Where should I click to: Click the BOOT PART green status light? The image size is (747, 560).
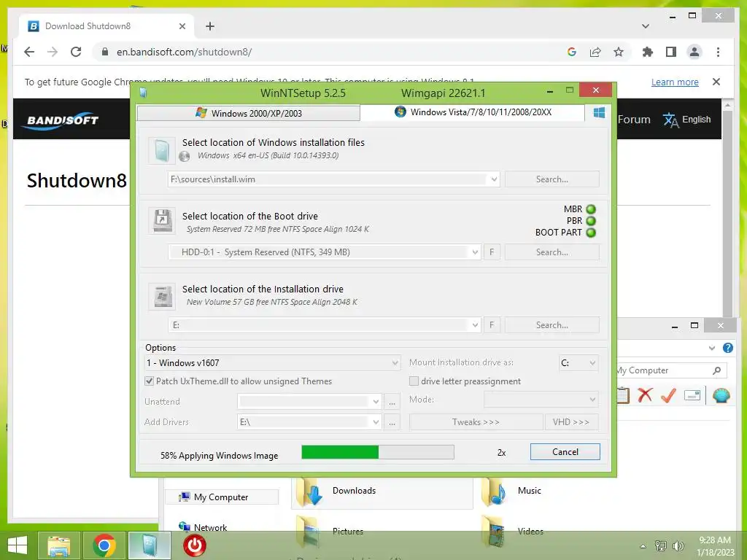click(591, 233)
